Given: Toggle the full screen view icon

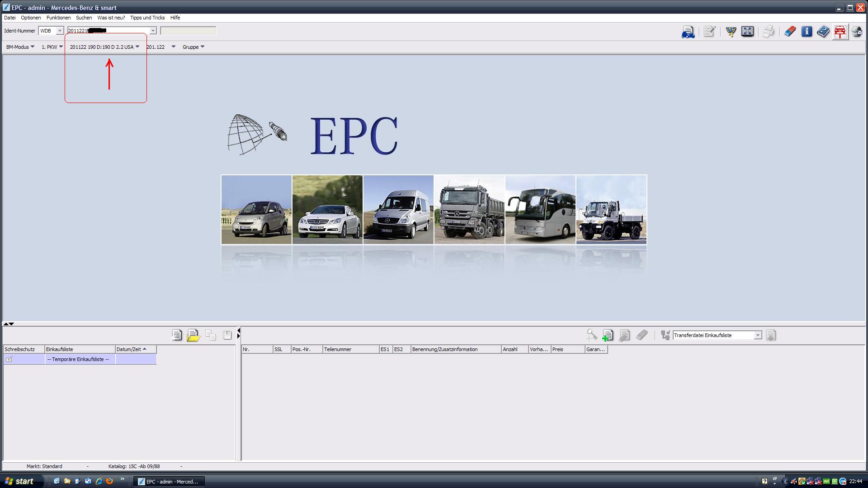Looking at the screenshot, I should click(748, 32).
